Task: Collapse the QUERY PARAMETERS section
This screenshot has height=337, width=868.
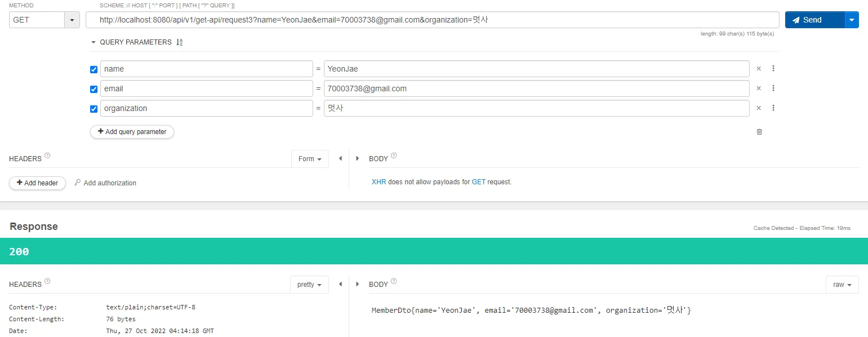Action: coord(94,42)
